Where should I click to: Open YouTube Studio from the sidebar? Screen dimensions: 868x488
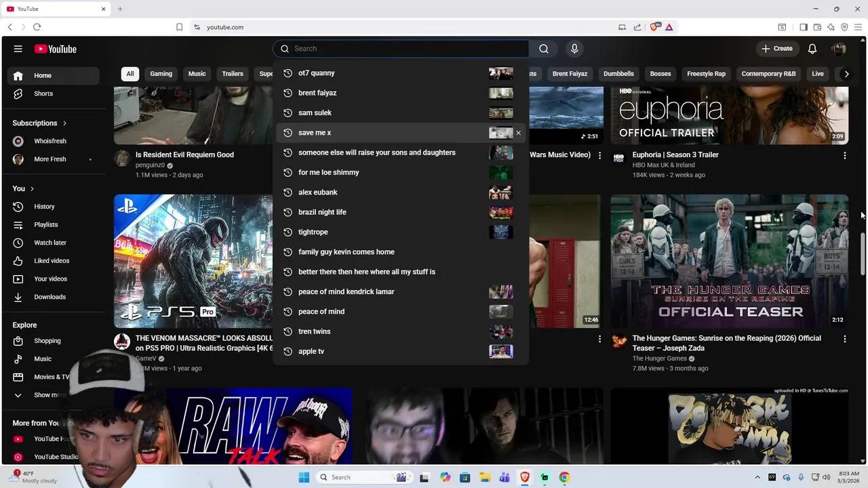coord(56,456)
